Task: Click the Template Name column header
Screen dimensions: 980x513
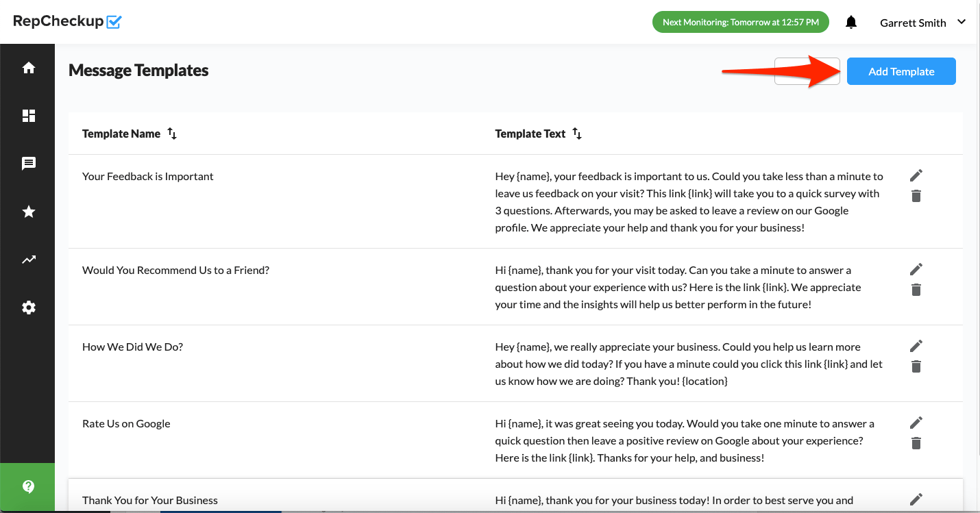Action: pyautogui.click(x=121, y=134)
